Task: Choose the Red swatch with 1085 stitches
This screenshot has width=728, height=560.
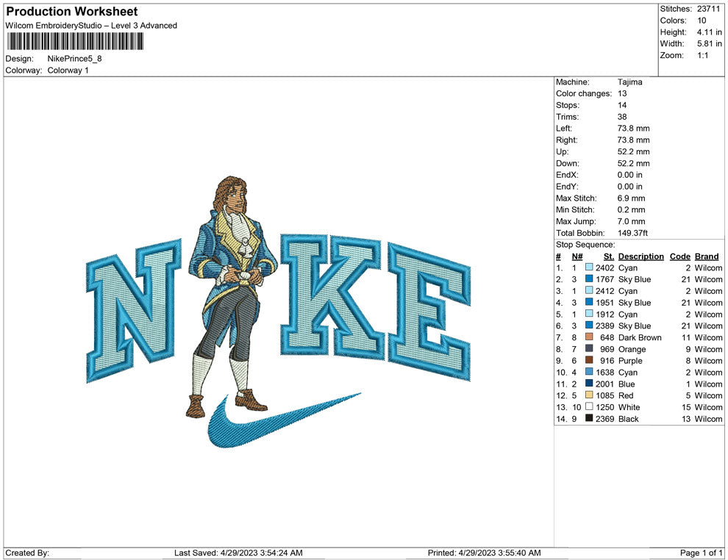Action: click(x=589, y=395)
